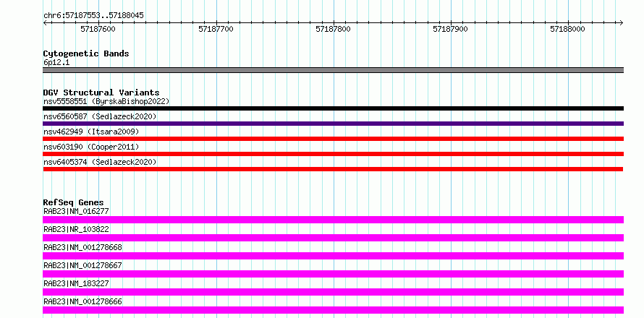Open RAB23|NM_183227 transcript label

(x=76, y=283)
